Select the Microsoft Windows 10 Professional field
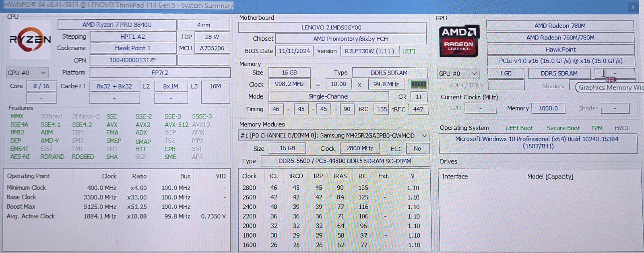 pos(538,143)
